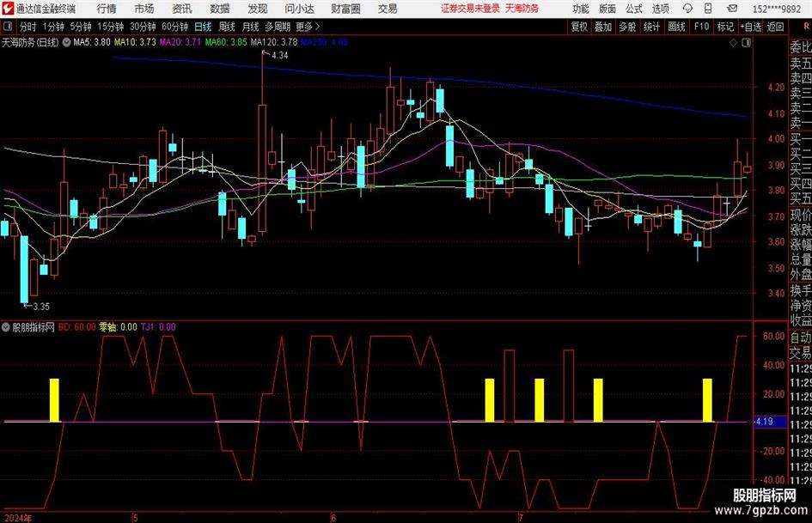
Task: Click the MA120: 3.78 indicator label
Action: [x=274, y=42]
